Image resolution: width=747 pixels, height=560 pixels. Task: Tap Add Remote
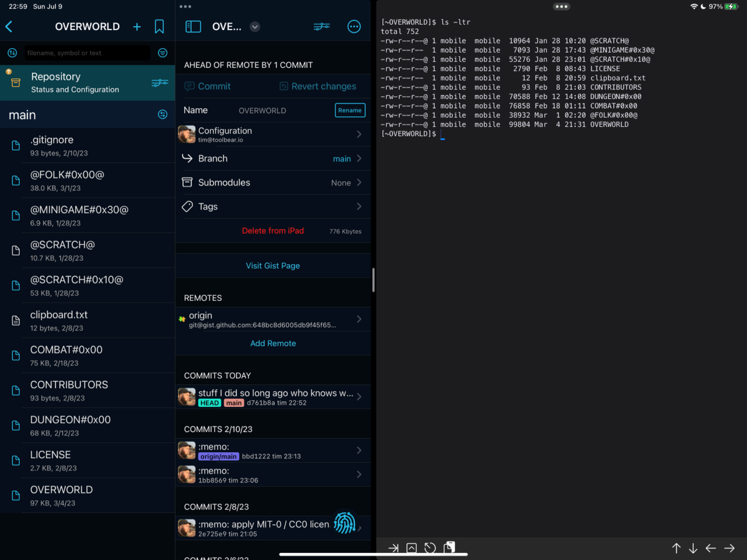273,344
